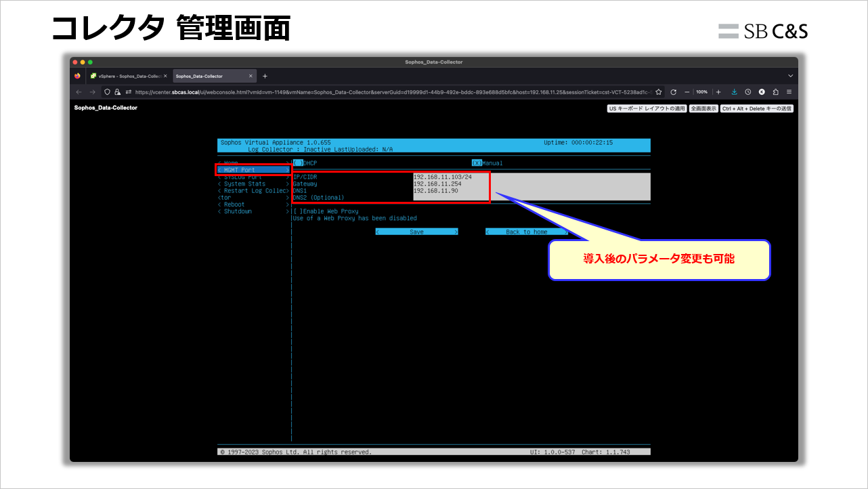Click the Chart: 1.1.743 version text
The width and height of the screenshot is (868, 489).
tap(606, 452)
